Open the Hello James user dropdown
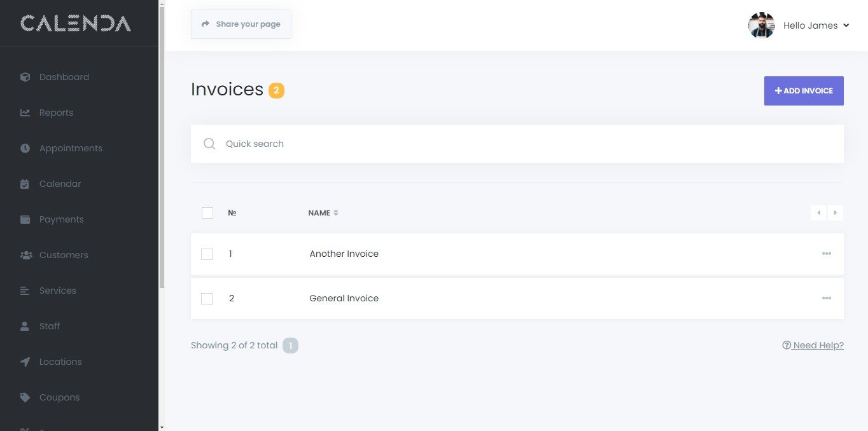 [816, 25]
